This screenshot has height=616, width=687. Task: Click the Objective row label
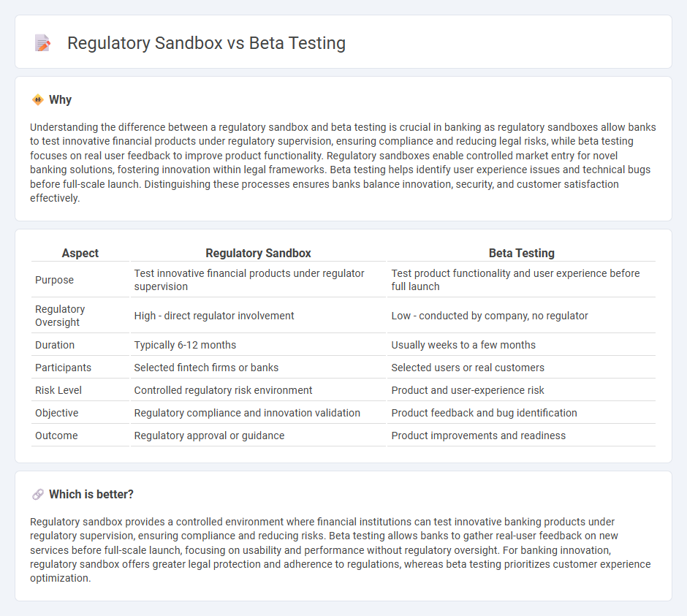point(56,413)
